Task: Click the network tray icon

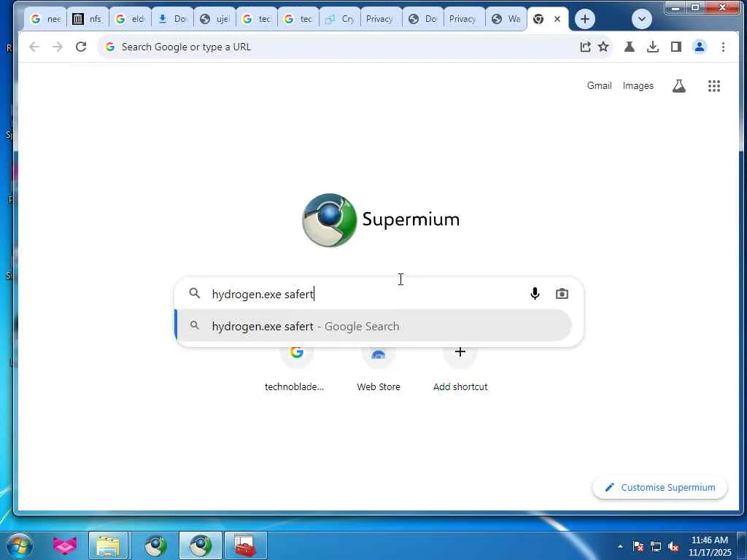Action: coord(656,546)
